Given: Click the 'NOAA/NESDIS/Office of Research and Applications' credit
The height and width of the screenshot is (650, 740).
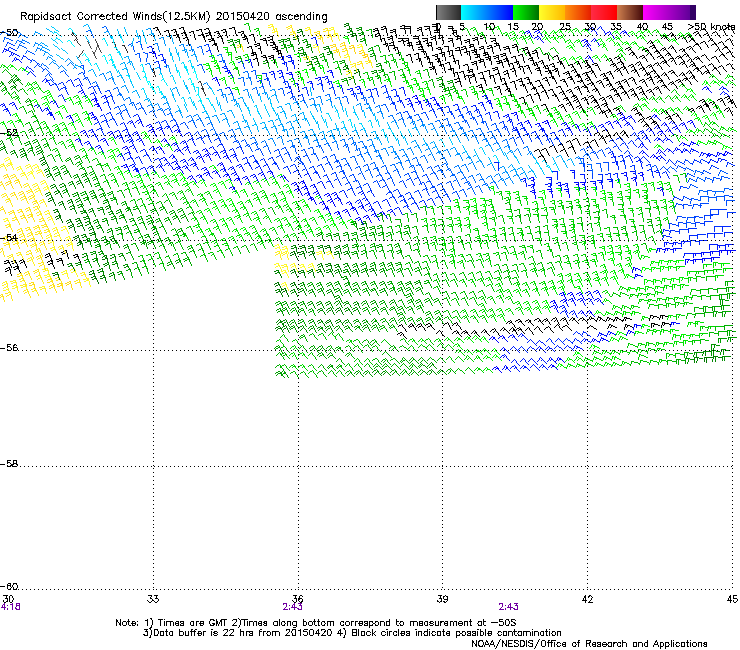Looking at the screenshot, I should [589, 644].
